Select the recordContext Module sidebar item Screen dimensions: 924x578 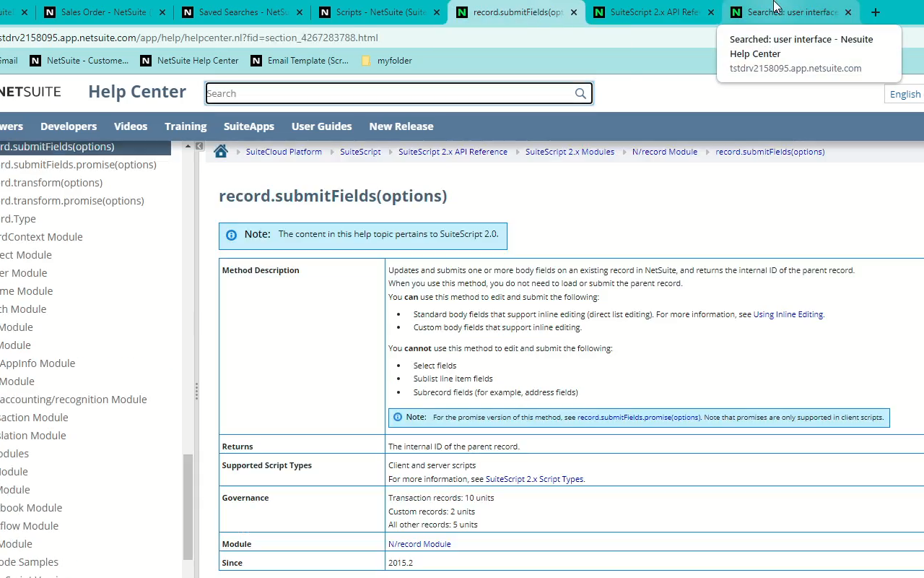point(41,237)
